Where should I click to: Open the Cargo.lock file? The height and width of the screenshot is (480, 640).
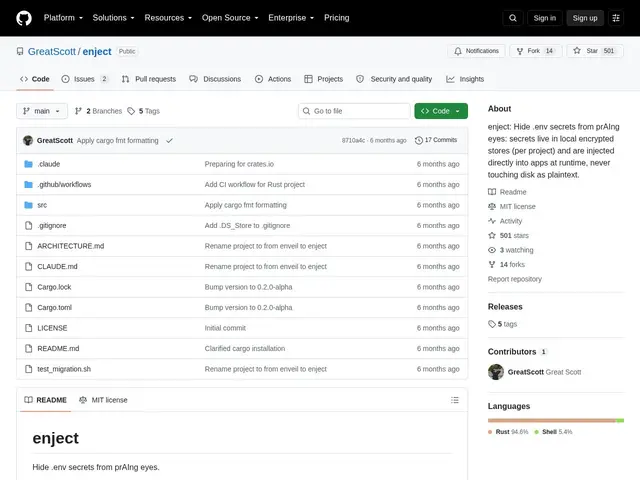click(54, 287)
